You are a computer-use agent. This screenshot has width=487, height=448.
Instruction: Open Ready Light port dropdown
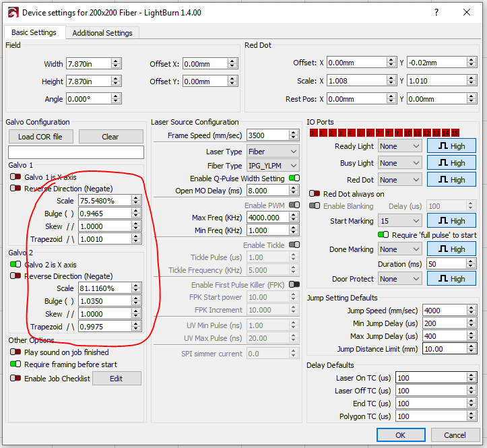pyautogui.click(x=399, y=146)
